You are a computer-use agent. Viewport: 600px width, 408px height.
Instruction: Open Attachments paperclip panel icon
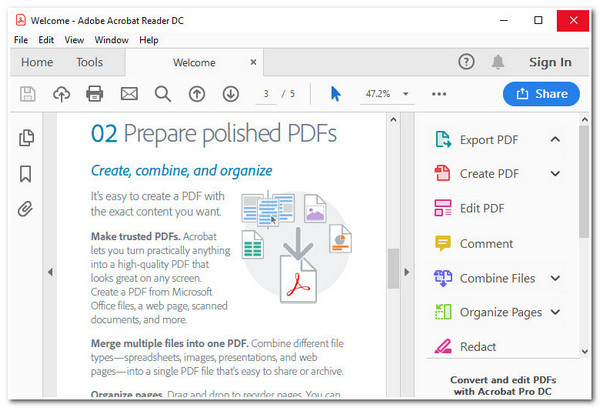coord(25,209)
